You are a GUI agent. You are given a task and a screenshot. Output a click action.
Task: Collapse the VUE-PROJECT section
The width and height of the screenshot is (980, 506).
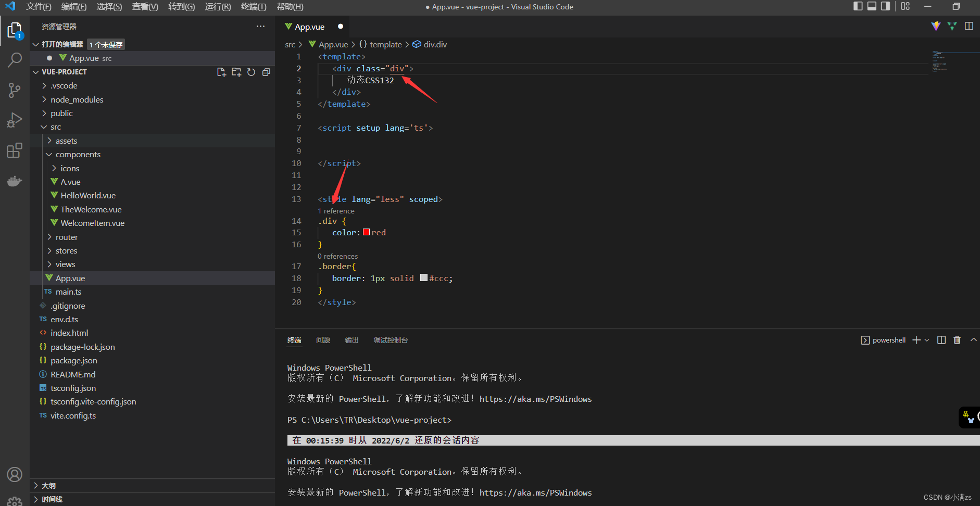point(36,72)
